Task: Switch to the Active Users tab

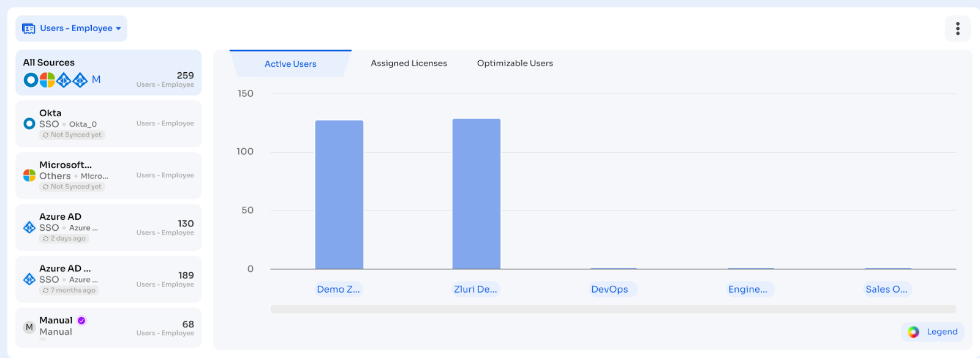Action: click(290, 64)
